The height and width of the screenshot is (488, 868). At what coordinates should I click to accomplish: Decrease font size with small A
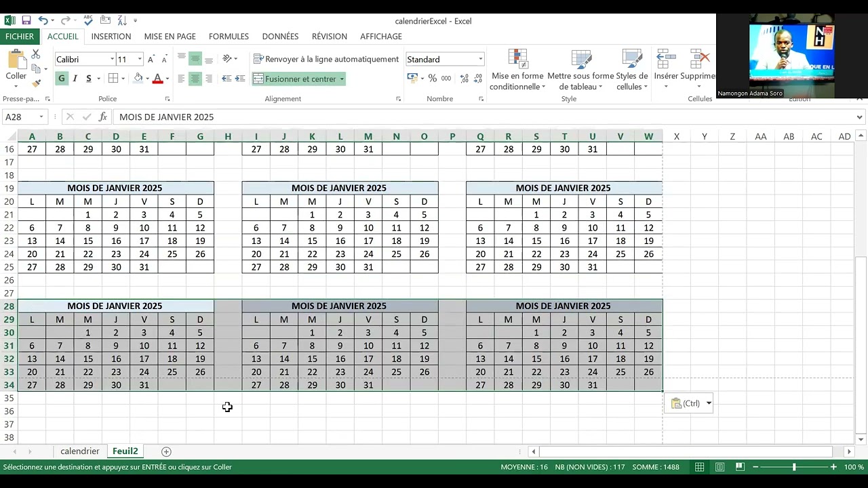coord(165,60)
